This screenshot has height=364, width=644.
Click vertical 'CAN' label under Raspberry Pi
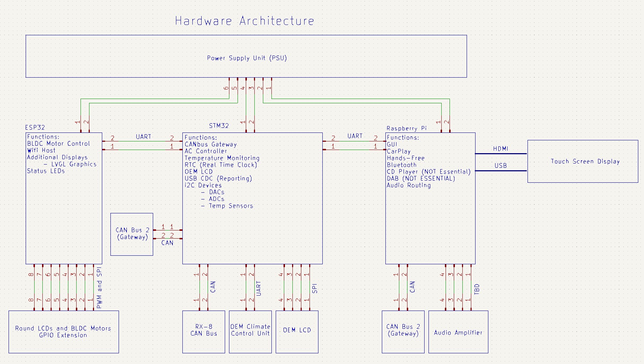point(412,287)
